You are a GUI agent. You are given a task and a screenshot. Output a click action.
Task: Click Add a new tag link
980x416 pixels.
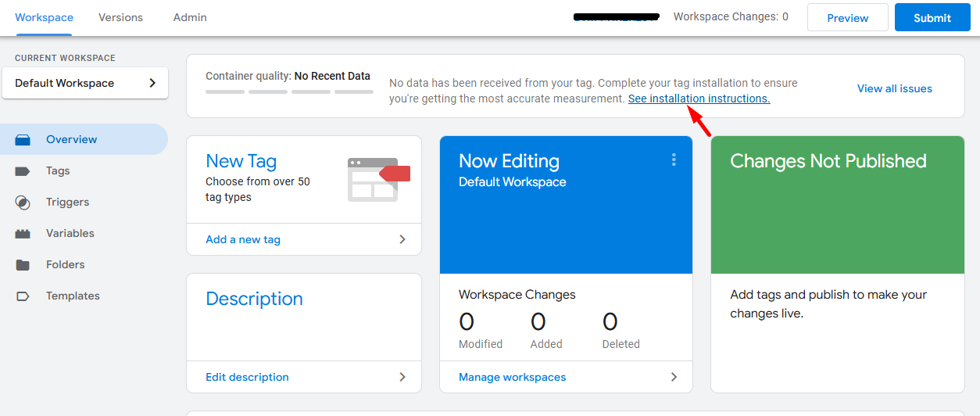click(243, 239)
